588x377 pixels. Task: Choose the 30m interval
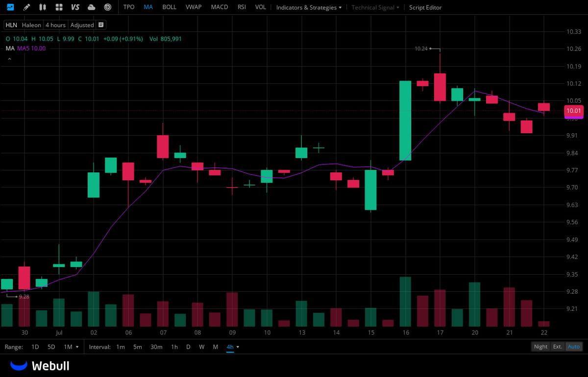coord(156,347)
